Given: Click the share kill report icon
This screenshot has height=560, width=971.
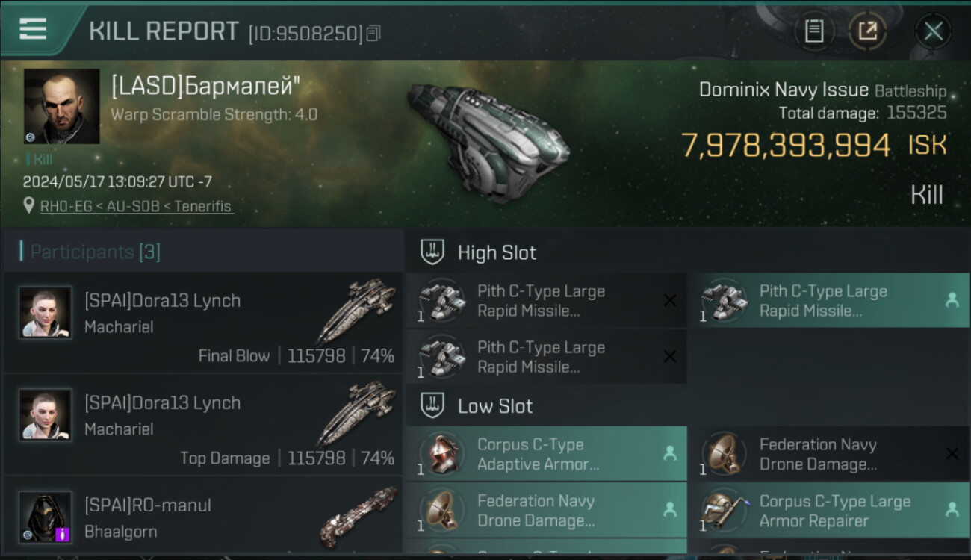Looking at the screenshot, I should 867,31.
